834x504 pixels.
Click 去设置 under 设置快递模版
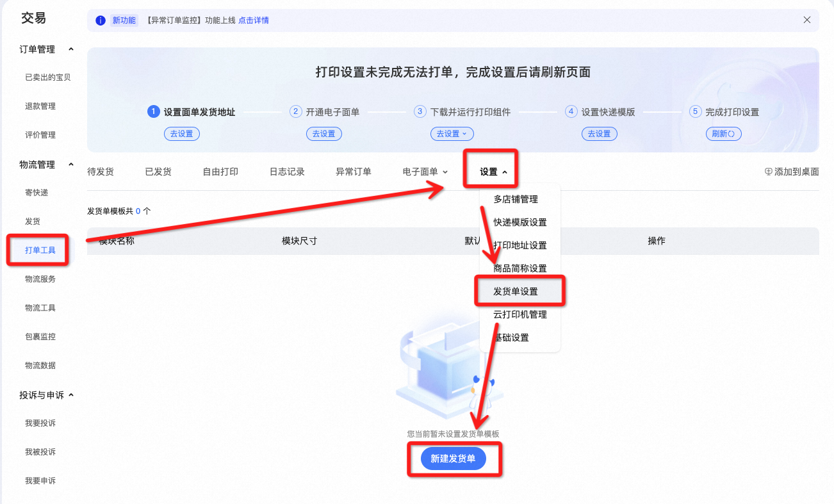(x=600, y=134)
